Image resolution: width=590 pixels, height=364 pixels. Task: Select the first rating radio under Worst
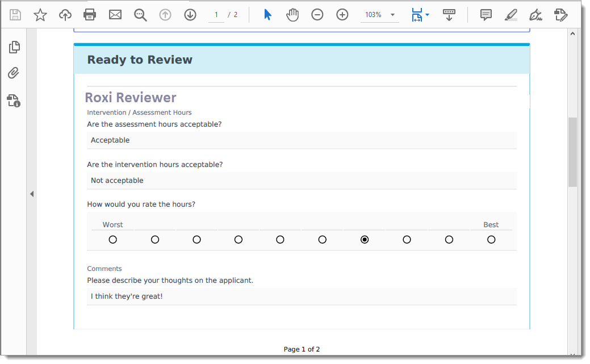pos(112,240)
